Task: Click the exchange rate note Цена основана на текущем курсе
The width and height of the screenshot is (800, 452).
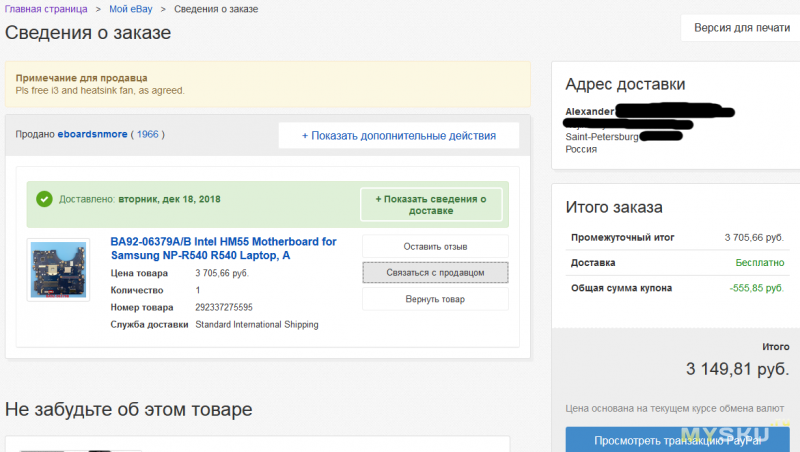Action: (x=674, y=408)
